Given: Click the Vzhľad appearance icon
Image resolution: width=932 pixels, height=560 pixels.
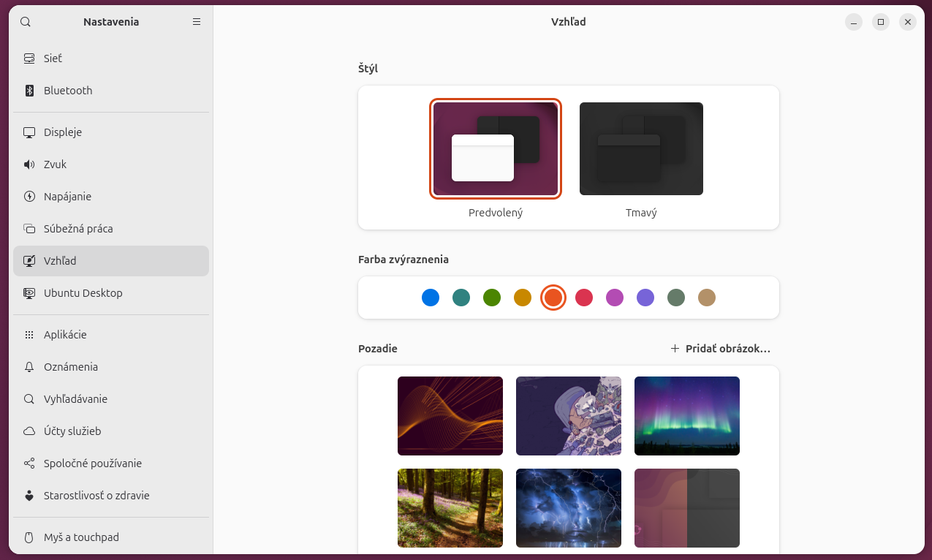Looking at the screenshot, I should [29, 261].
